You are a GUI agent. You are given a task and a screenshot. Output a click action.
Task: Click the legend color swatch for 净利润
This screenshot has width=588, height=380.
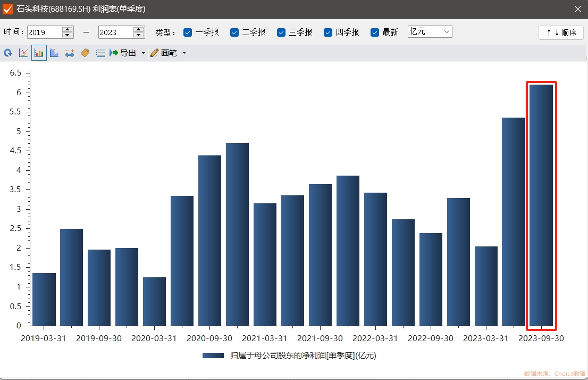213,356
